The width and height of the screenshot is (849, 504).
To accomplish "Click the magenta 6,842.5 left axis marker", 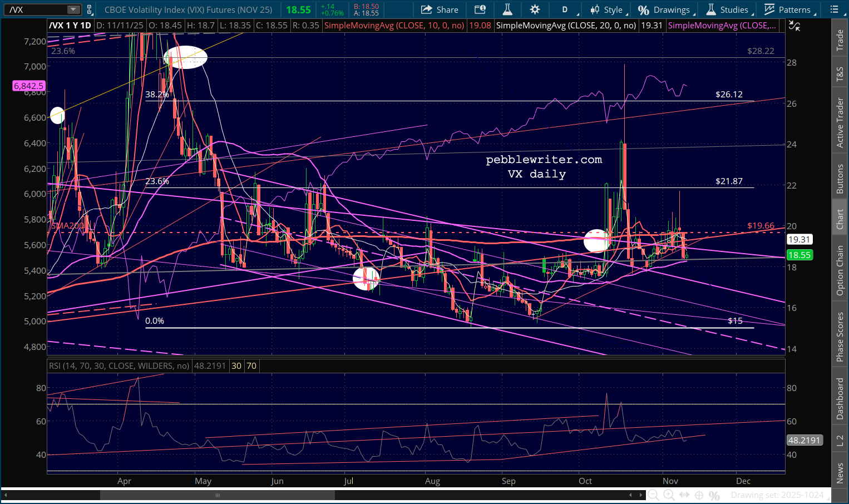I will pyautogui.click(x=28, y=86).
